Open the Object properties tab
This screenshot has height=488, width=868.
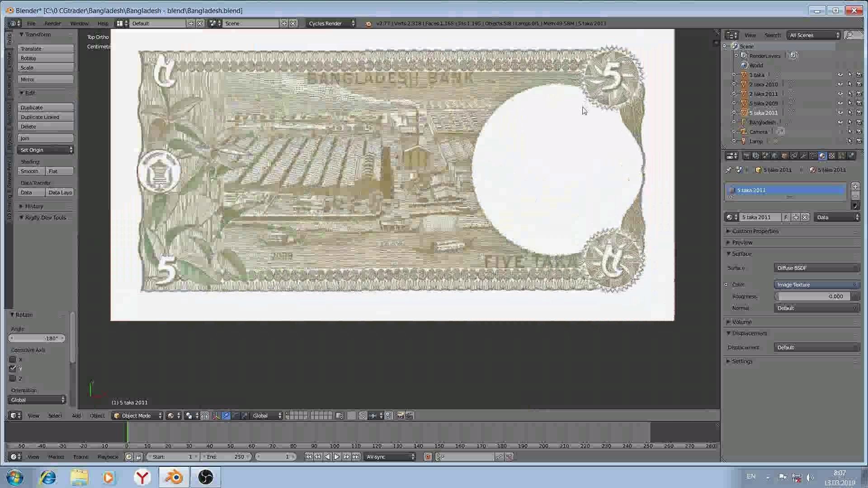tap(784, 156)
